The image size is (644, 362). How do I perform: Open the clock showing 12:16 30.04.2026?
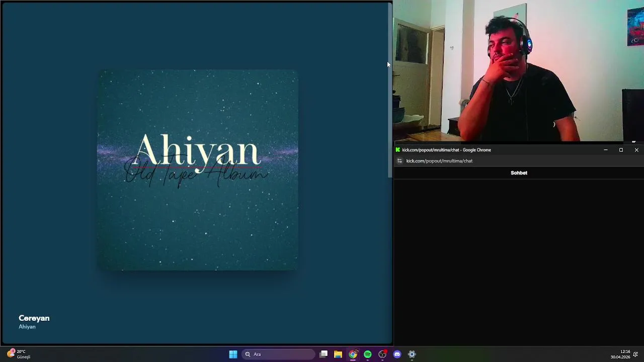point(620,354)
